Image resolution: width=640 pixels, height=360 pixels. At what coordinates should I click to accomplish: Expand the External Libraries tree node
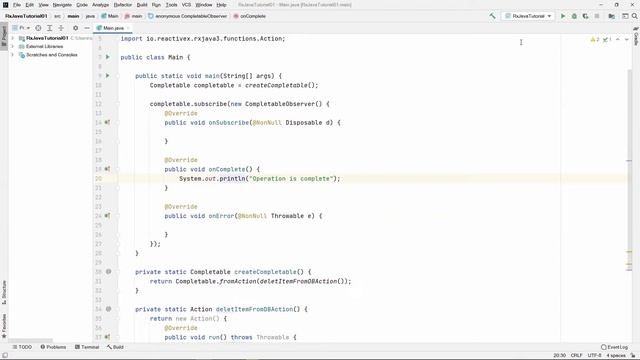click(13, 46)
